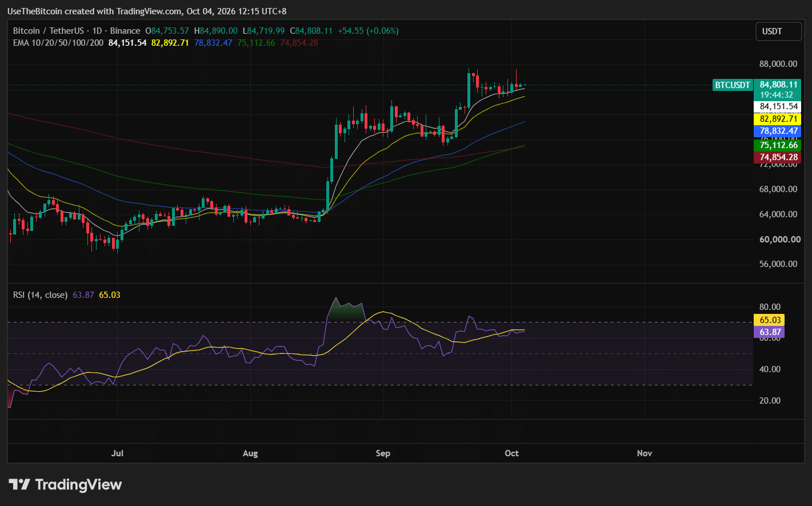Image resolution: width=812 pixels, height=506 pixels.
Task: Click the Oct label on time axis
Action: pos(512,453)
